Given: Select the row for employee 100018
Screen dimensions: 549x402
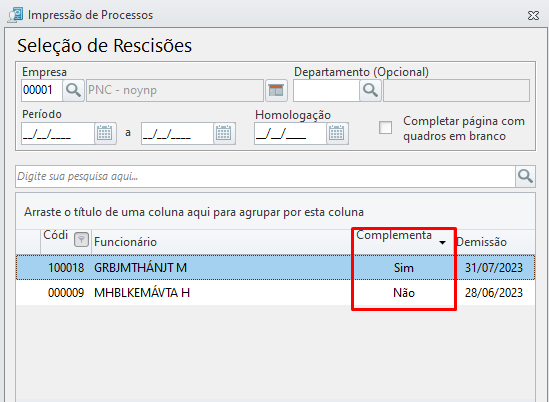Looking at the screenshot, I should click(x=275, y=268).
